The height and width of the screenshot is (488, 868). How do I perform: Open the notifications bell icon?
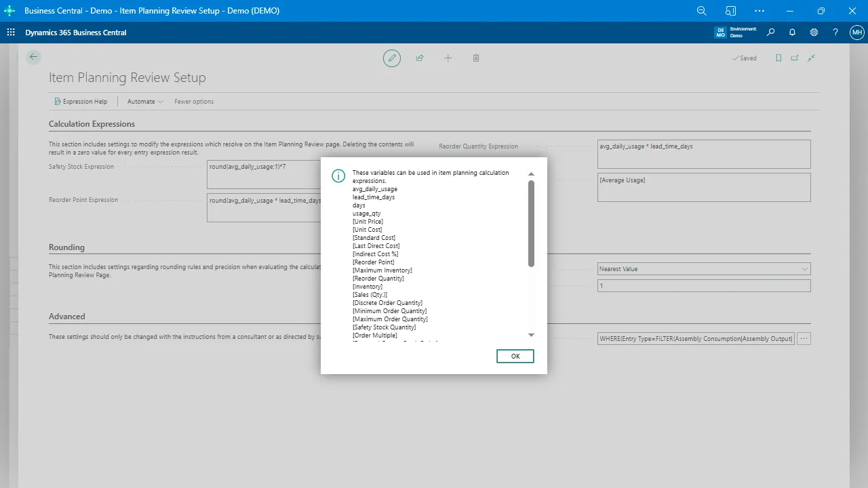792,33
